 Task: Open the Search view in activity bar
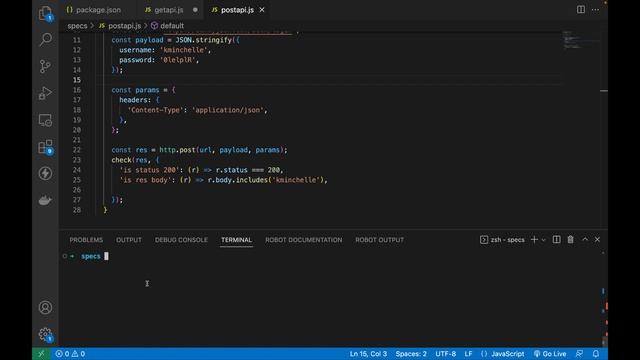click(45, 40)
